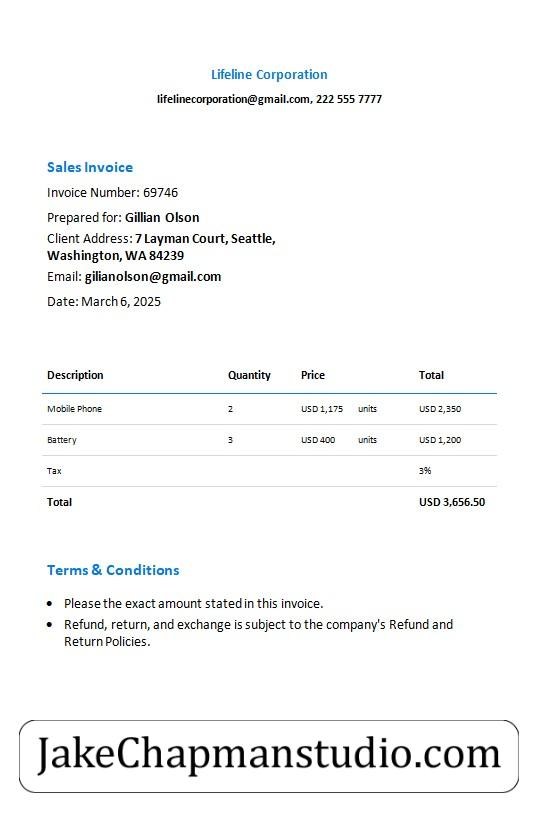Select invoice number 69746
The height and width of the screenshot is (813, 539).
(160, 192)
